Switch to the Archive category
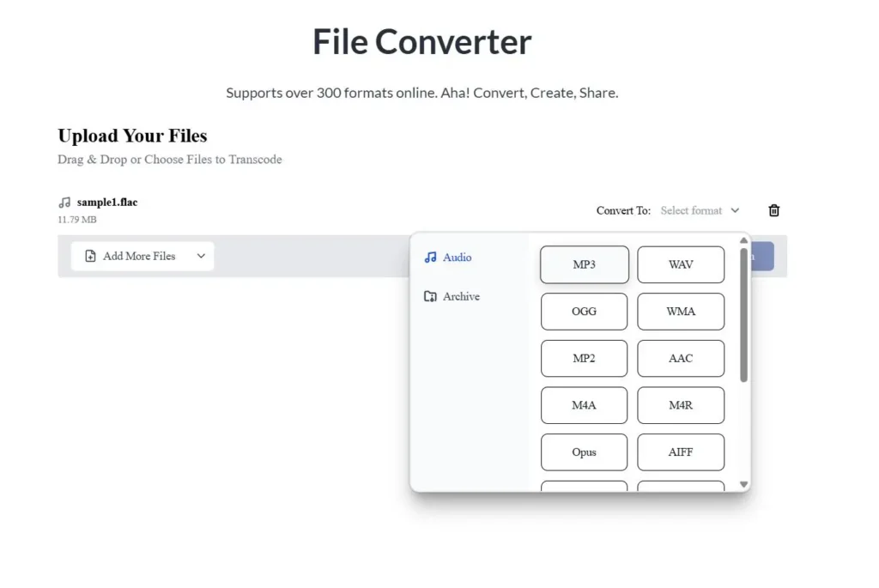 pos(461,296)
